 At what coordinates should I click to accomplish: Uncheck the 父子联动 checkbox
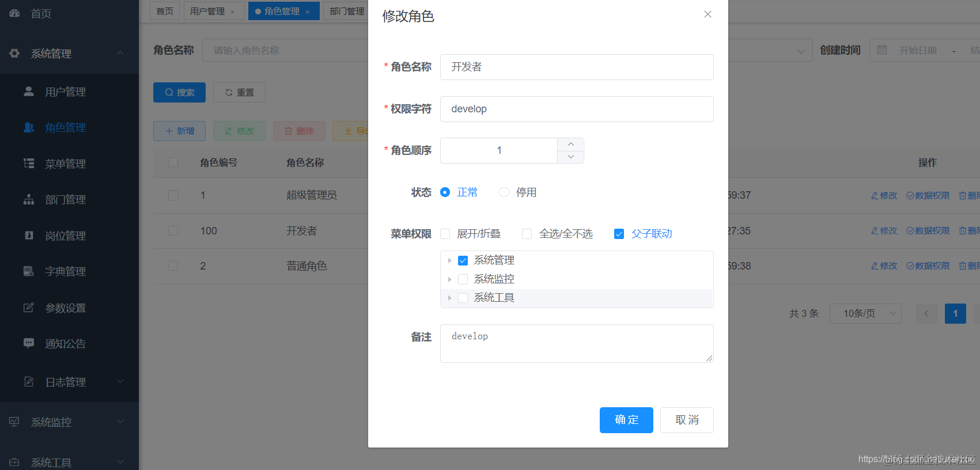pyautogui.click(x=619, y=234)
